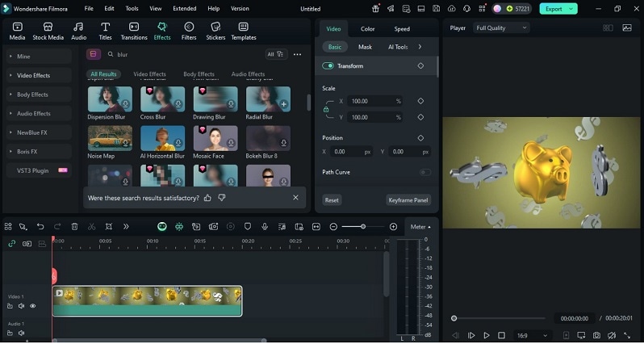Mute the Video 1 track
644x344 pixels.
click(21, 306)
